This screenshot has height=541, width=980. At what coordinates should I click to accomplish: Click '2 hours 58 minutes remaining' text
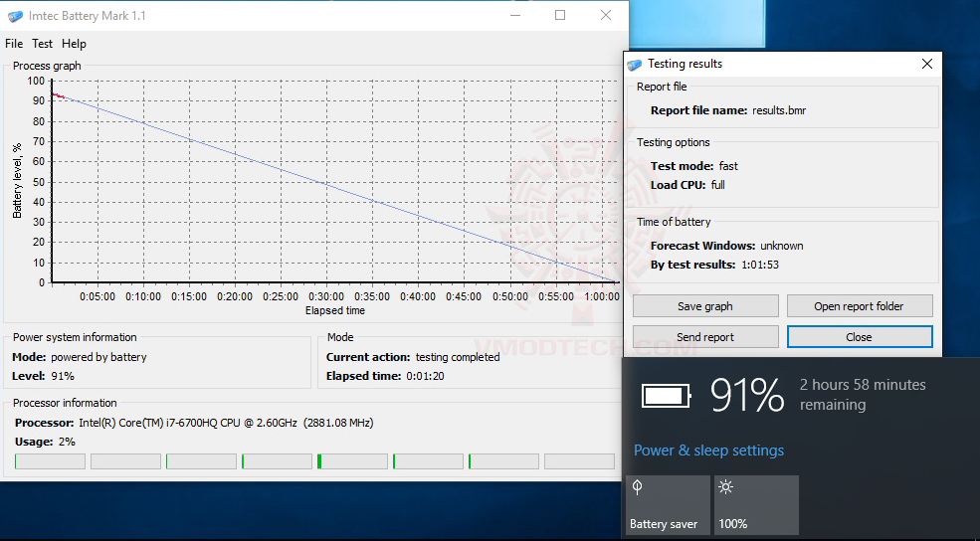[863, 395]
